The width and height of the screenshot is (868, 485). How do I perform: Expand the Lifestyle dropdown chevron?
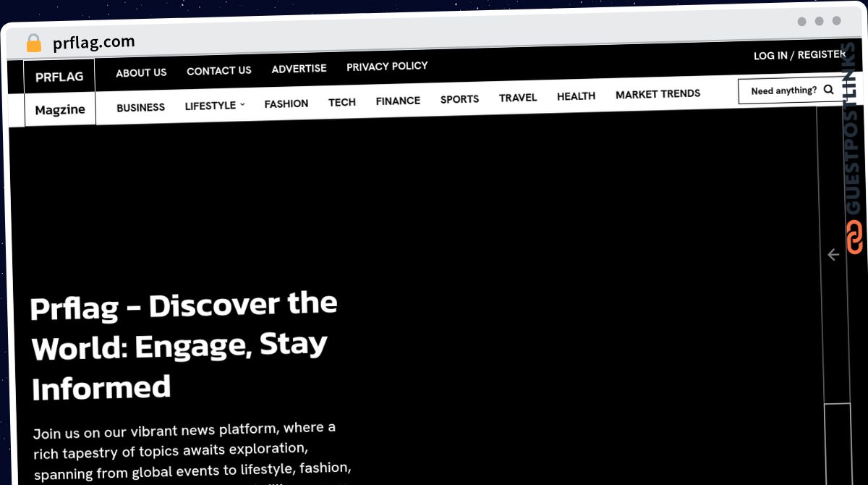click(242, 104)
